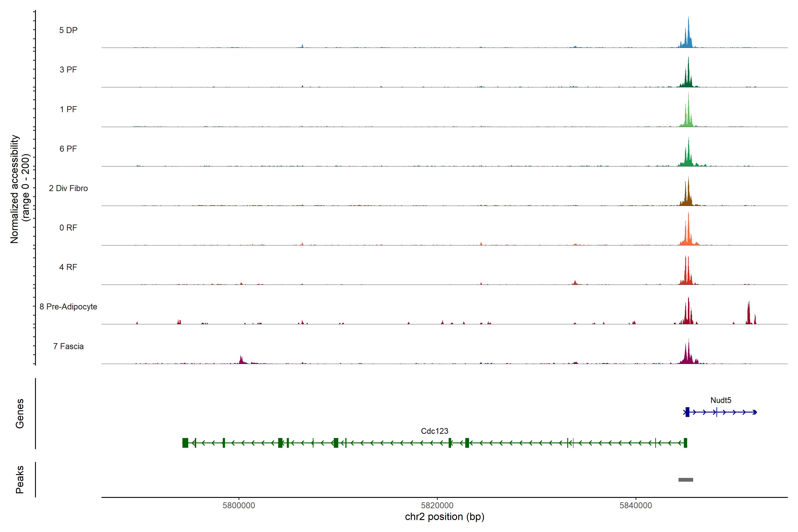Select the 5 DP track label
The image size is (798, 532).
[68, 30]
